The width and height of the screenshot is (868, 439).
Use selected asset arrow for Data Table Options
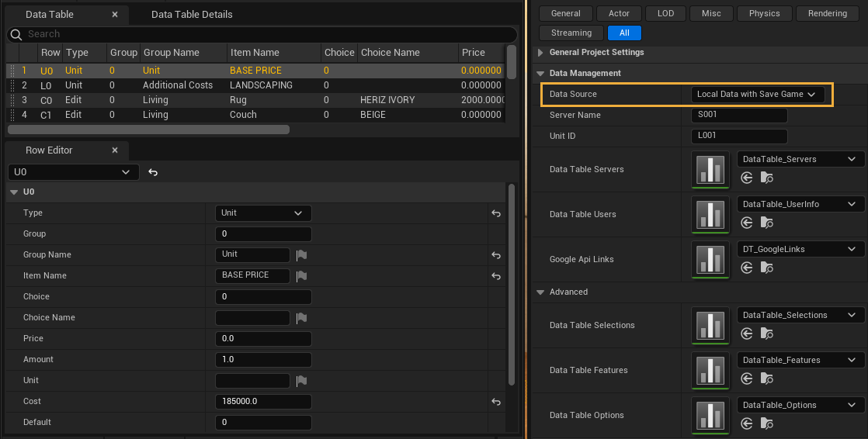click(x=747, y=423)
